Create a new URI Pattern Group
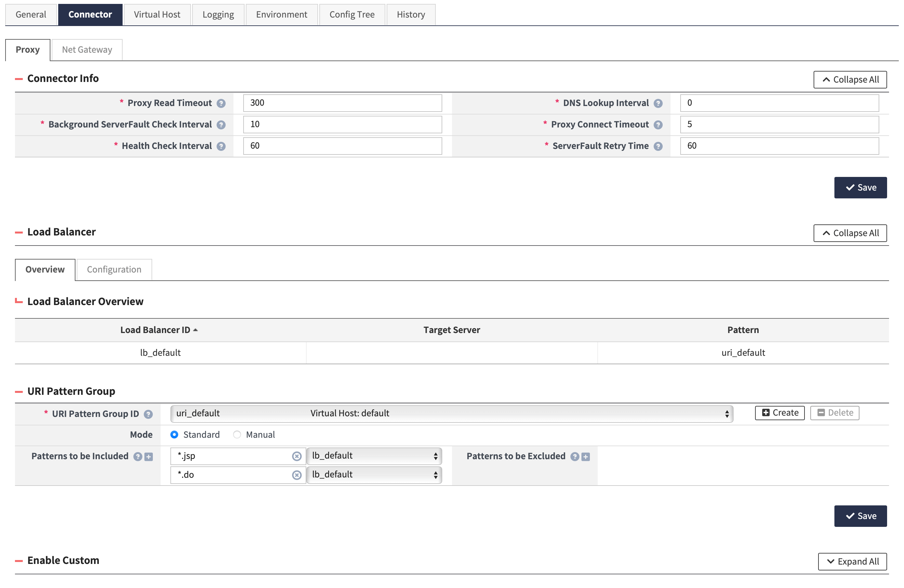Viewport: 904px width, 588px height. tap(779, 412)
